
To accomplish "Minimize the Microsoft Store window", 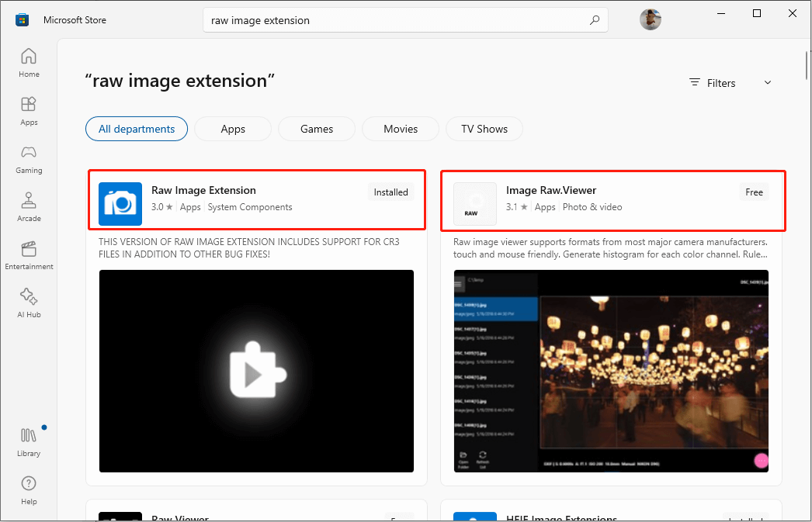I will (x=721, y=13).
